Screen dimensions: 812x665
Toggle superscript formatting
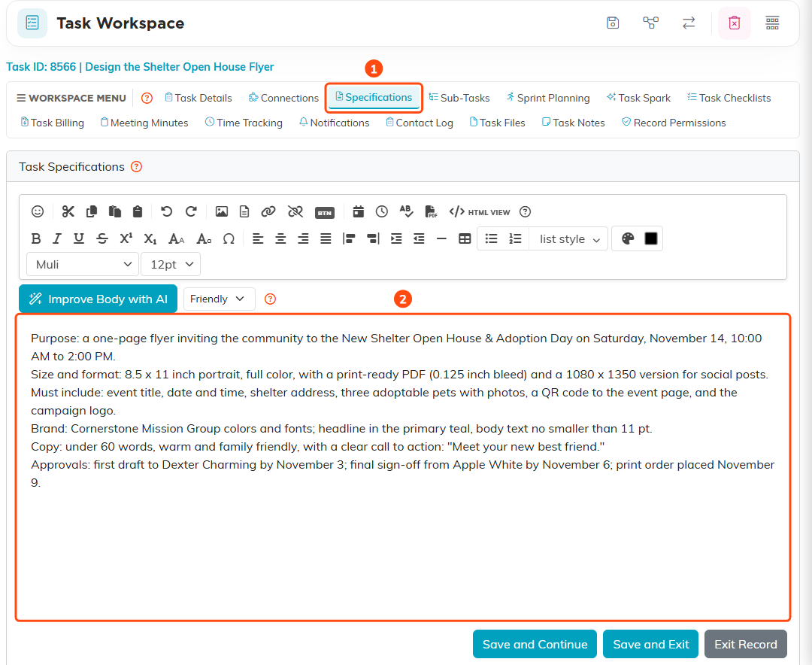(x=126, y=238)
